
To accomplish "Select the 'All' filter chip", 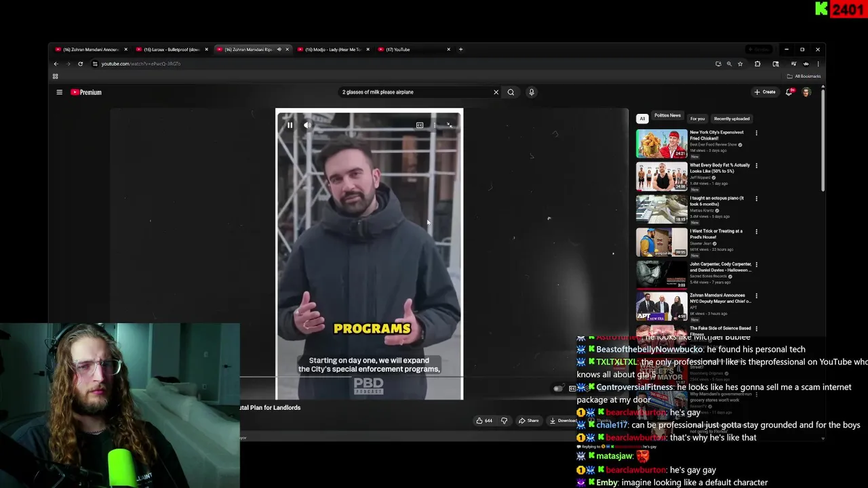I will click(x=642, y=119).
